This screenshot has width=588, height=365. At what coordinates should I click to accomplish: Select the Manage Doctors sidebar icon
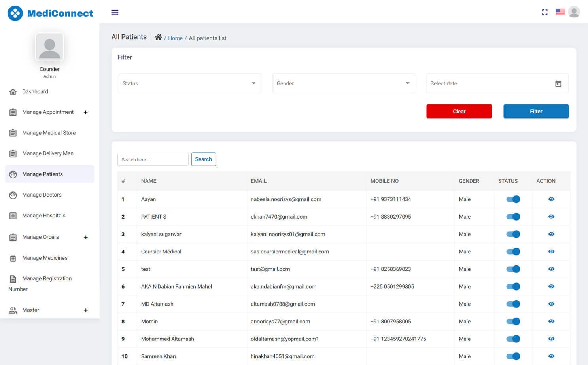click(x=13, y=195)
